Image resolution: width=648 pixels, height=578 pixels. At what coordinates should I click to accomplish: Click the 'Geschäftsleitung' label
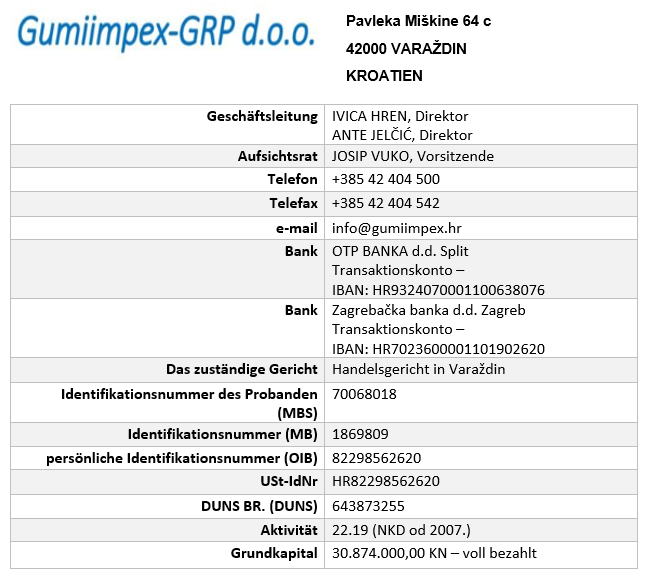tap(262, 117)
